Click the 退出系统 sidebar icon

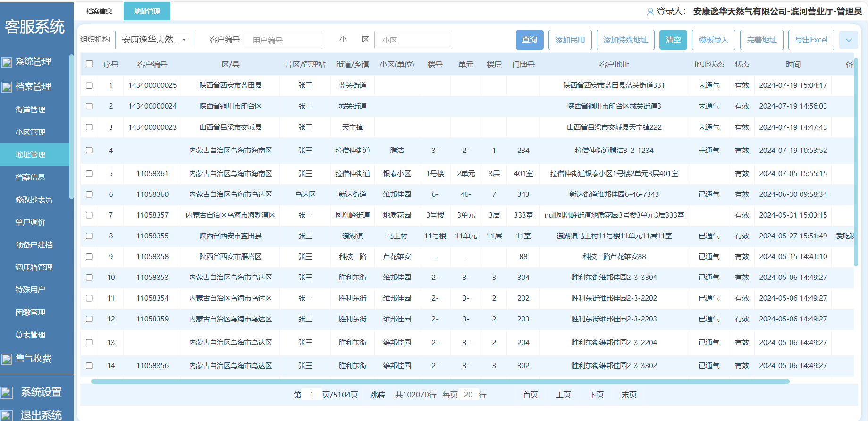pos(7,416)
